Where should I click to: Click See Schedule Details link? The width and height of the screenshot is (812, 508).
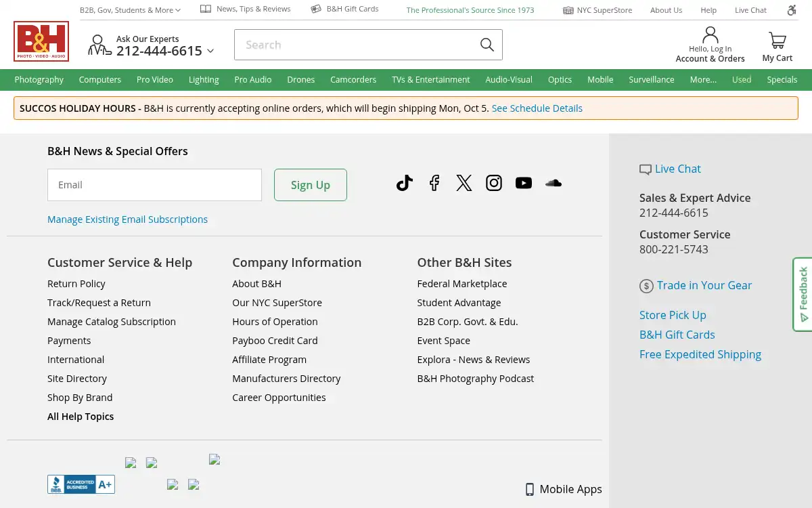tap(537, 108)
